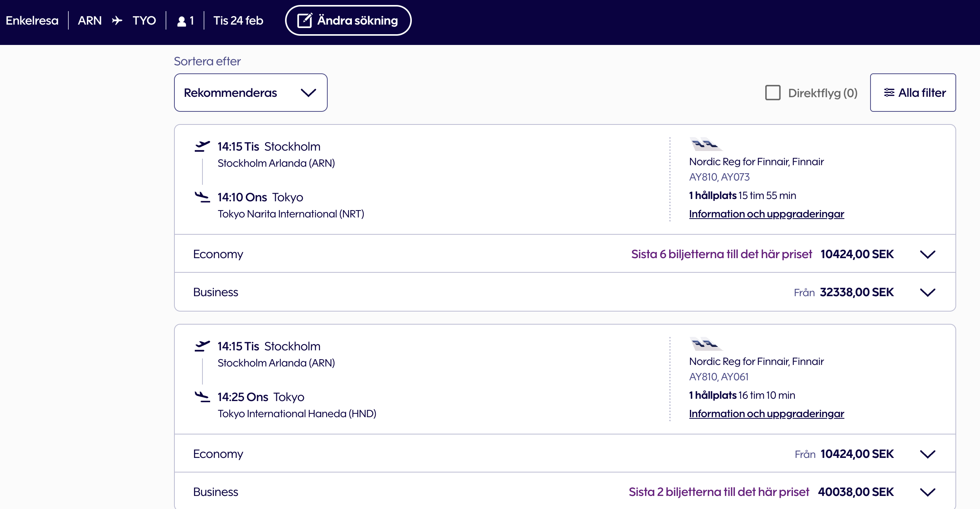Click the passenger person icon in header
This screenshot has height=509, width=980.
[181, 21]
